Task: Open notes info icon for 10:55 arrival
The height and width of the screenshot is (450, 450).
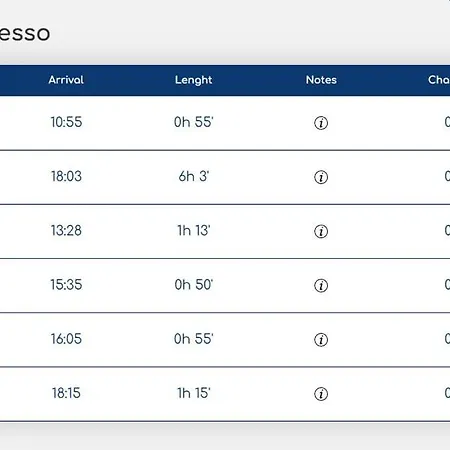Action: (321, 123)
